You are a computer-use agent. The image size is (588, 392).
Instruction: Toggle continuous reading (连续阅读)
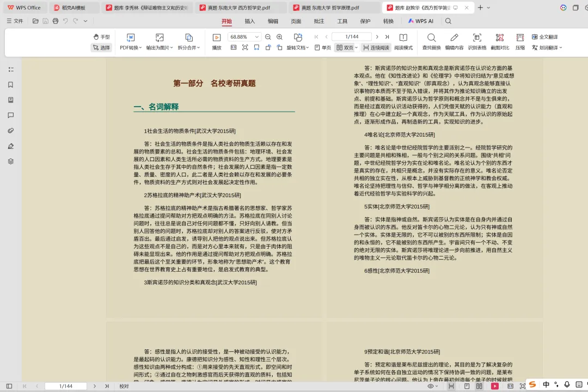tap(376, 48)
